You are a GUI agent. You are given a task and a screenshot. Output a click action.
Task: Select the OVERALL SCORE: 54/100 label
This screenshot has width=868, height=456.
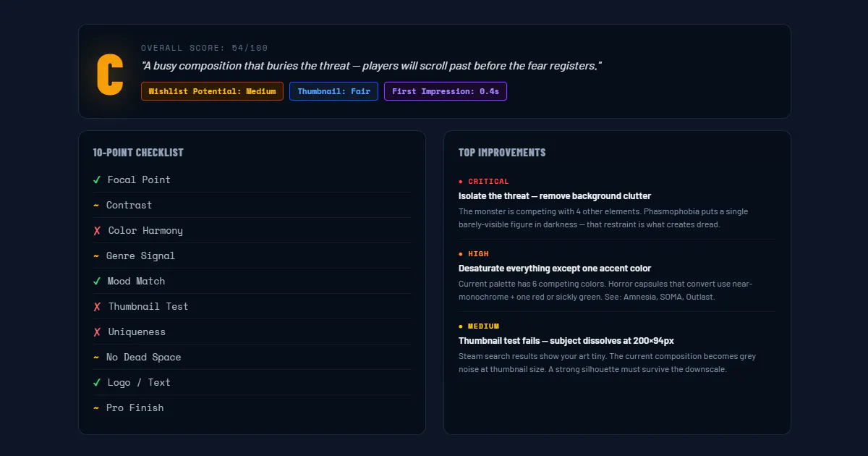click(205, 48)
